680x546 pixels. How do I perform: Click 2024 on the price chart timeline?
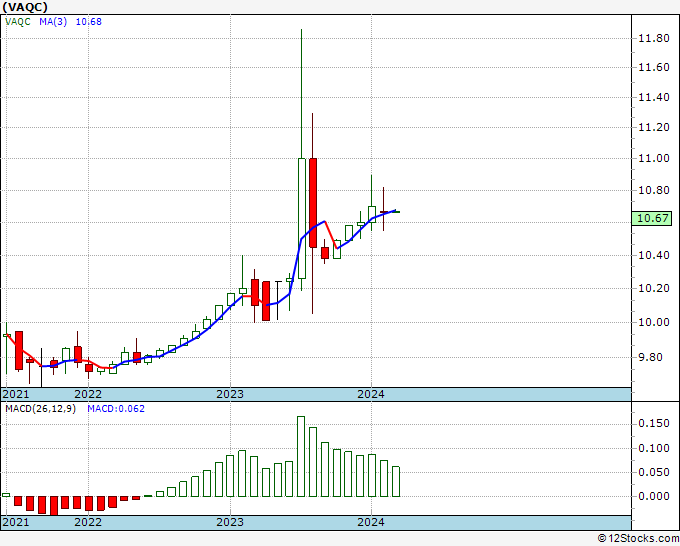tap(371, 394)
